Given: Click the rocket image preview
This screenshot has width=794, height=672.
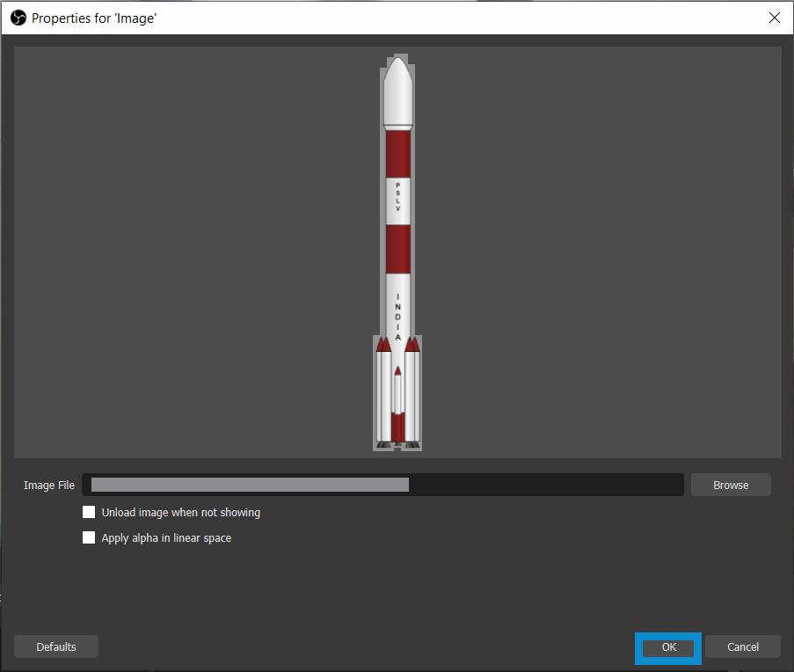Looking at the screenshot, I should click(397, 252).
